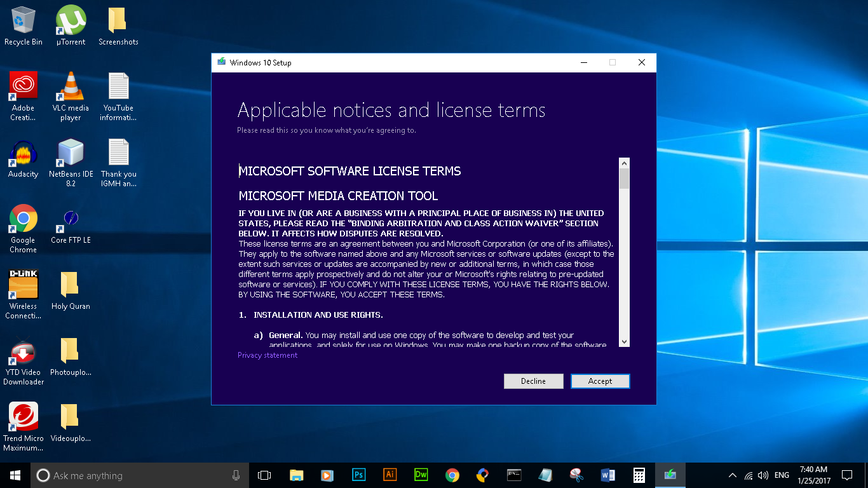Open Audacity from the desktop

tap(23, 154)
